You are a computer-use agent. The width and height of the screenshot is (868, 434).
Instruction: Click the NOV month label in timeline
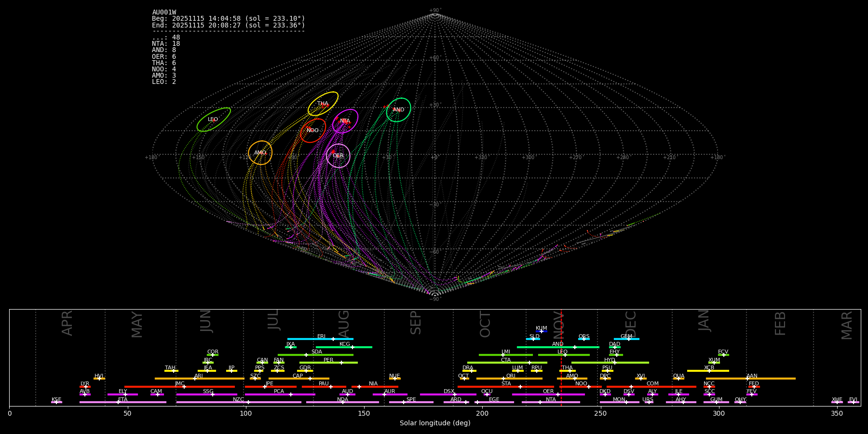[x=558, y=323]
